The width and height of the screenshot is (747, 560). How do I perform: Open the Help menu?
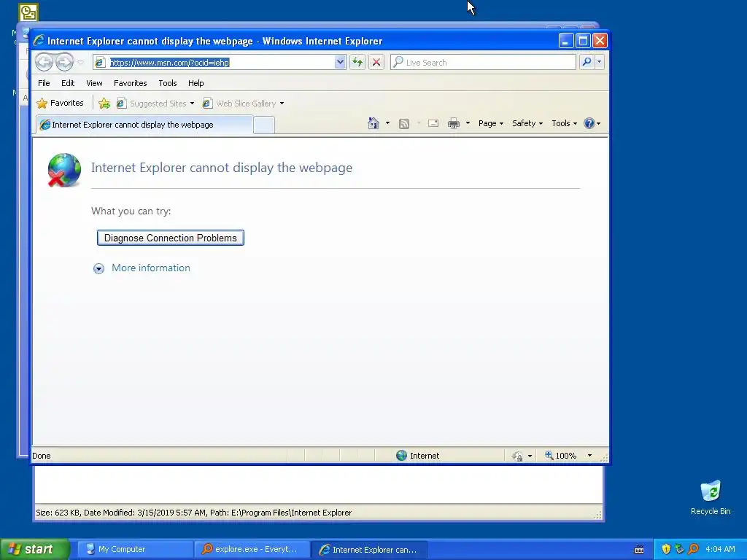click(196, 83)
